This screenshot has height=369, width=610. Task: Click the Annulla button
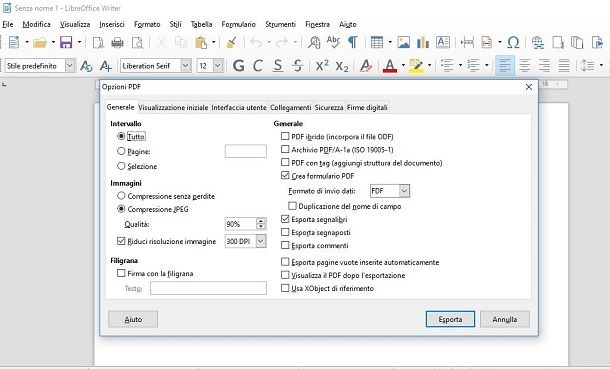coord(505,319)
